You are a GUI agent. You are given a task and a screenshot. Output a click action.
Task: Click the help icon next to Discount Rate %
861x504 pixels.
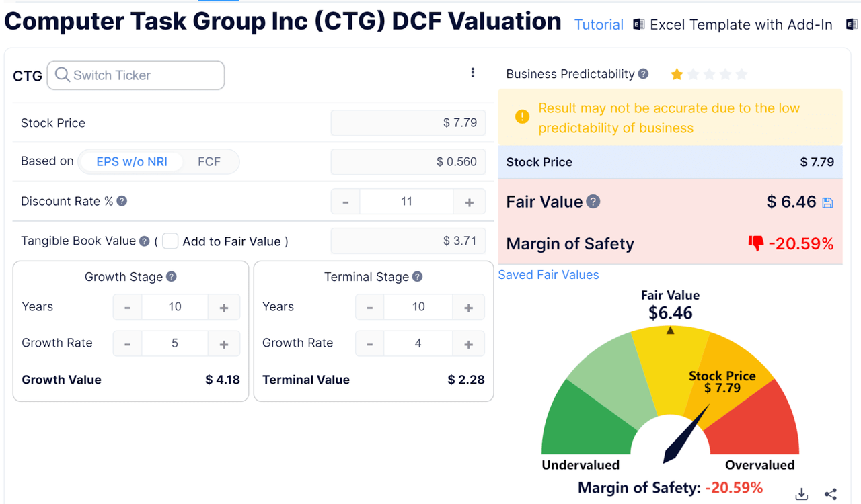122,201
